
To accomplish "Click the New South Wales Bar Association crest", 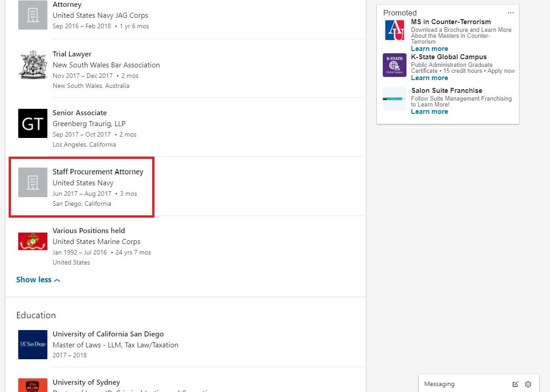I will point(33,65).
